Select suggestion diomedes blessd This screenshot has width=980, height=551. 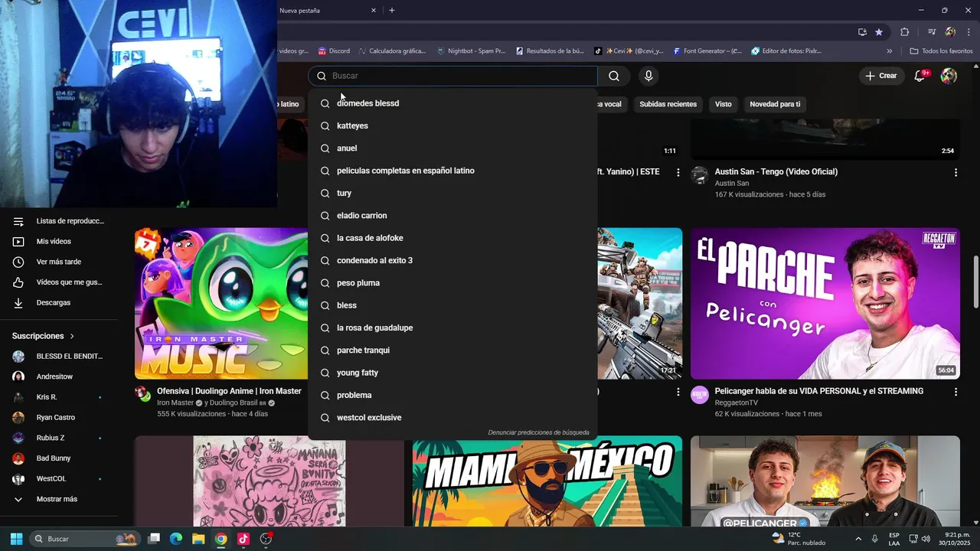tap(452, 103)
